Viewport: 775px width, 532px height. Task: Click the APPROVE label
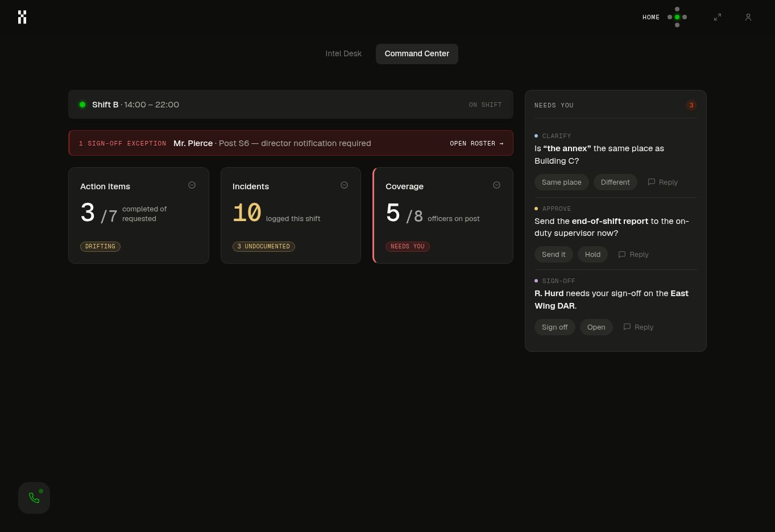557,209
